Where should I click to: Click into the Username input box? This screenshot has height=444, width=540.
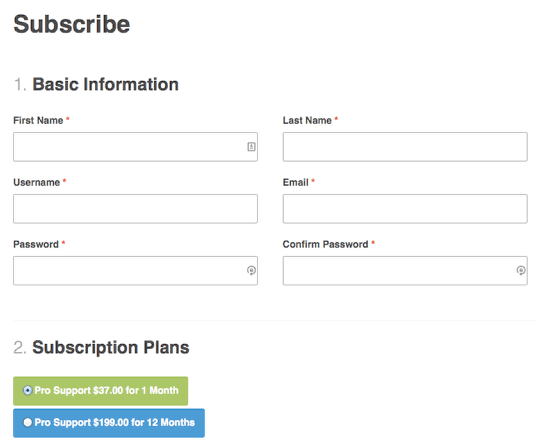click(x=135, y=209)
